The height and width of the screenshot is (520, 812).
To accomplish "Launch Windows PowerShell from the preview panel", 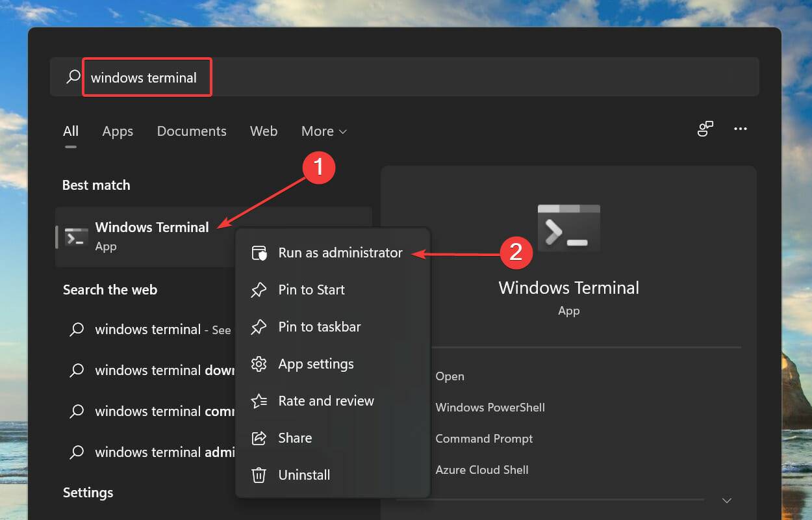I will click(490, 407).
